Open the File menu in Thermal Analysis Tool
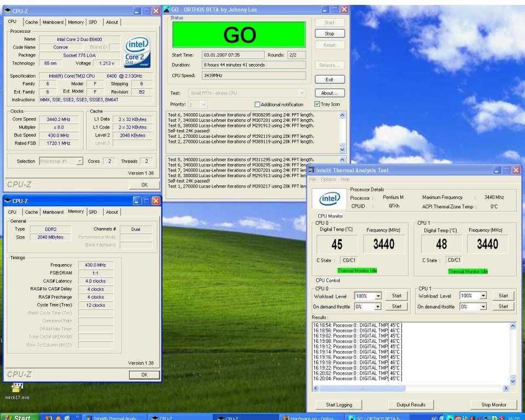The height and width of the screenshot is (420, 525). coord(313,179)
